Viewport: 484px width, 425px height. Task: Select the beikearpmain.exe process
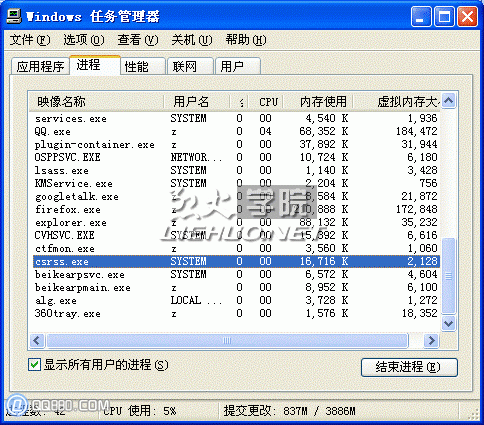(x=236, y=287)
